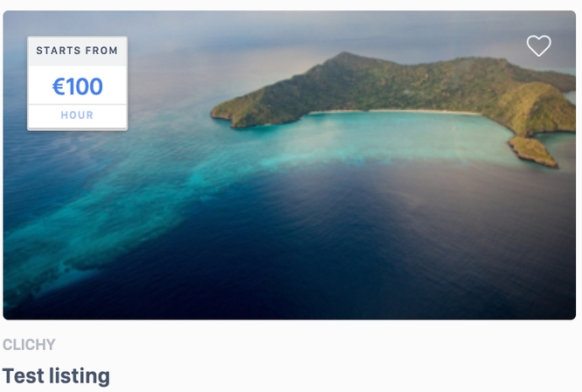The image size is (582, 392).
Task: Click the sandy beach strip on the island
Action: pyautogui.click(x=395, y=111)
